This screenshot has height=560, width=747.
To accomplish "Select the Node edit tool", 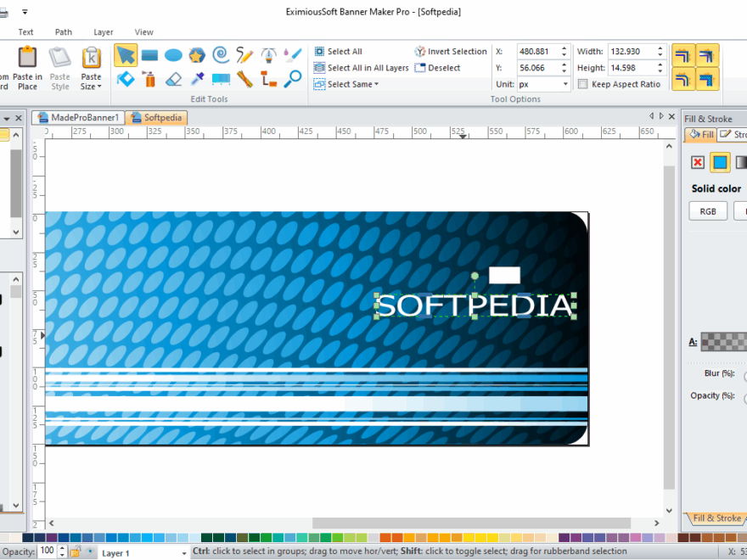I will click(x=126, y=79).
